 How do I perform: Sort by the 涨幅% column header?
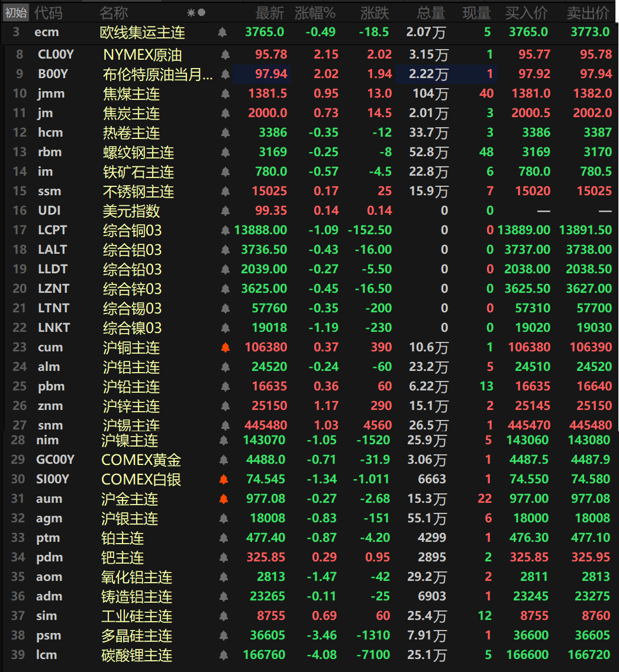point(315,13)
